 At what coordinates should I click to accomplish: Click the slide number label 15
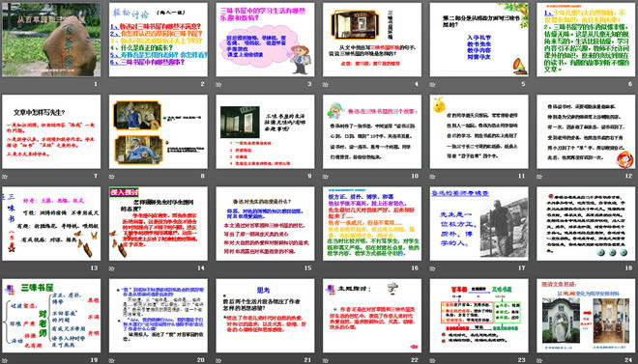[307, 267]
